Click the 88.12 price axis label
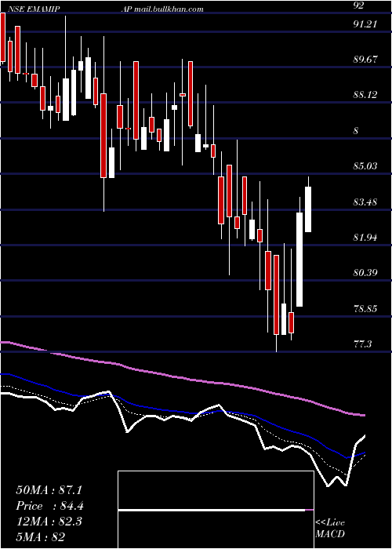Viewport: 392px width, 549px height. pos(365,95)
